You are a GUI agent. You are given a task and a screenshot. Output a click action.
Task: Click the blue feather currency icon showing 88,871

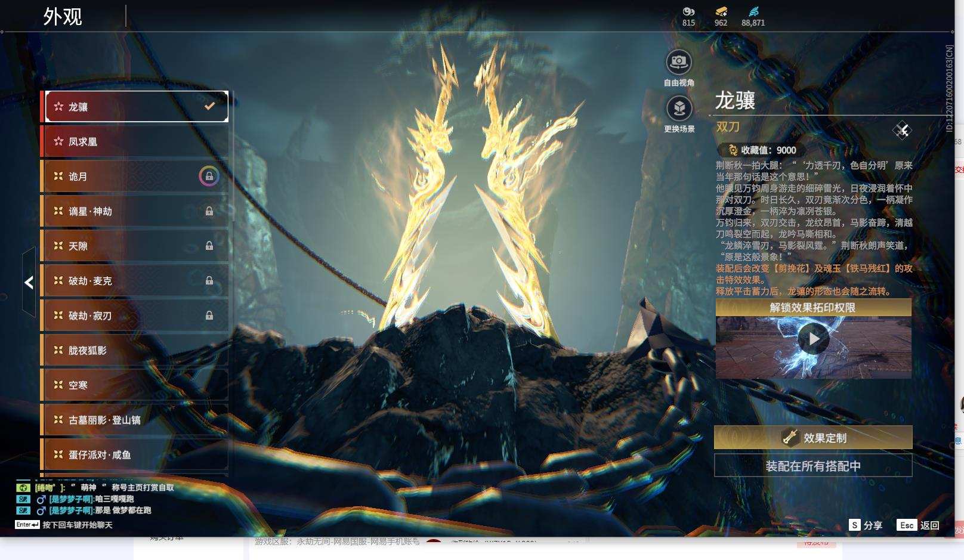[x=753, y=11]
